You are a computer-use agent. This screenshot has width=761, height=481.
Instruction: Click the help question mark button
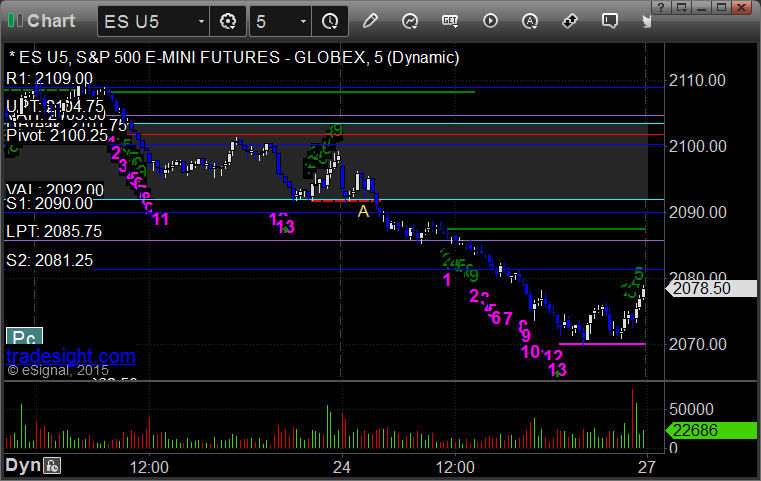[661, 7]
